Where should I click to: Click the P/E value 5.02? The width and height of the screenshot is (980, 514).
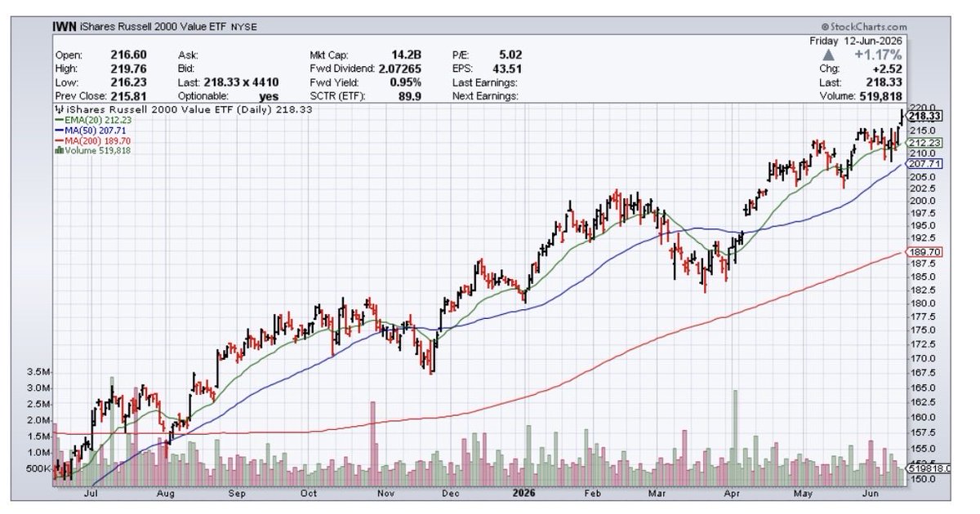[x=510, y=55]
